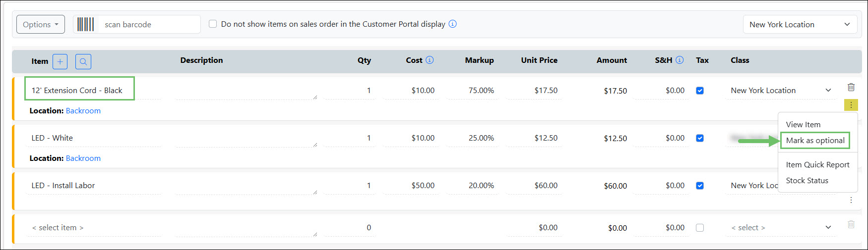Open Customer Portal display info icon
The image size is (868, 250).
tap(453, 24)
